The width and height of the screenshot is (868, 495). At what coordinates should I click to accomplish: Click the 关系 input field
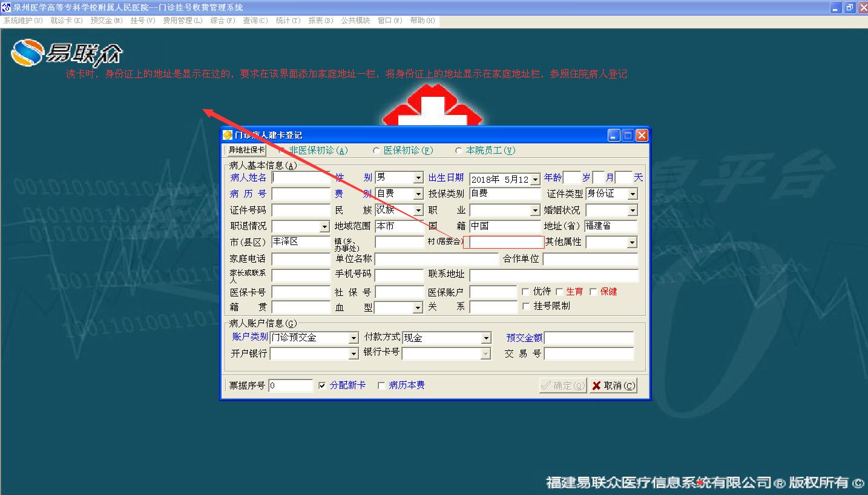pyautogui.click(x=493, y=307)
